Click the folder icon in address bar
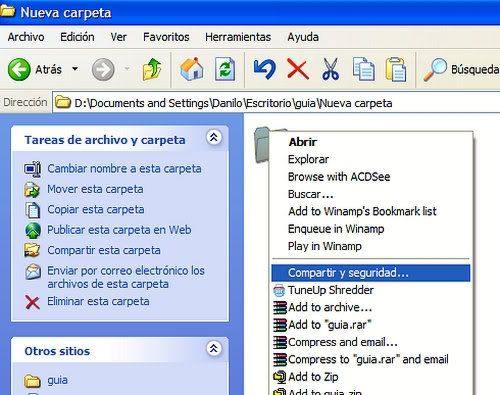Image resolution: width=500 pixels, height=395 pixels. (63, 102)
